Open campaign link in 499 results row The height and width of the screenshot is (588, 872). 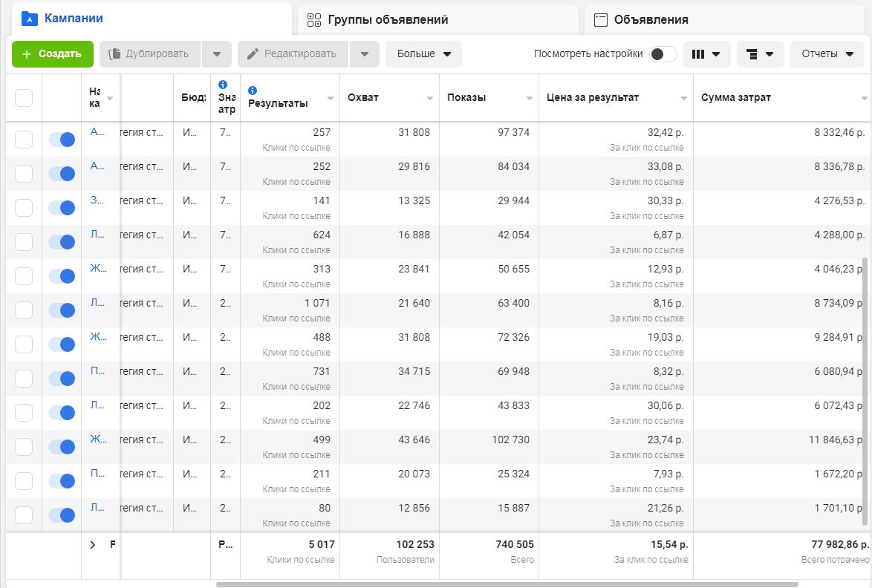coord(99,439)
